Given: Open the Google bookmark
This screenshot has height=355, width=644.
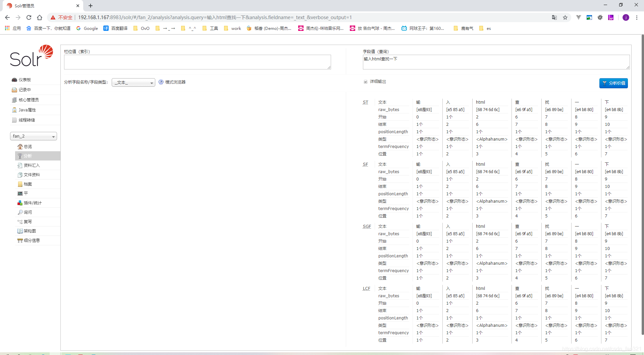Looking at the screenshot, I should 87,29.
